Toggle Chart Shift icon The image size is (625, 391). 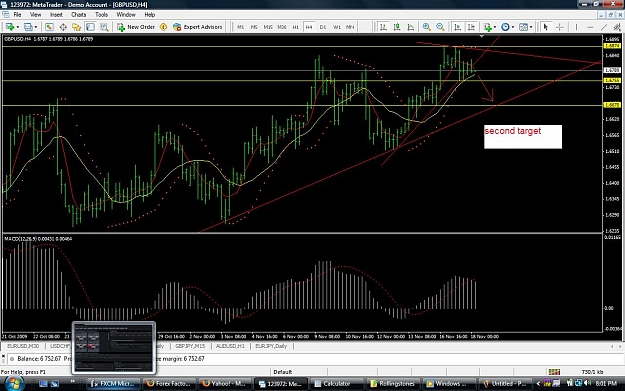click(471, 27)
